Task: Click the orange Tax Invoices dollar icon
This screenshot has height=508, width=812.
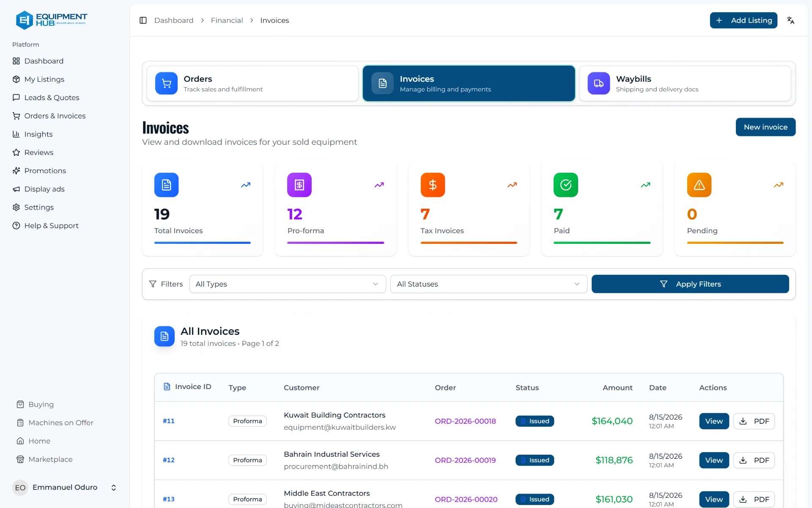Action: tap(433, 185)
